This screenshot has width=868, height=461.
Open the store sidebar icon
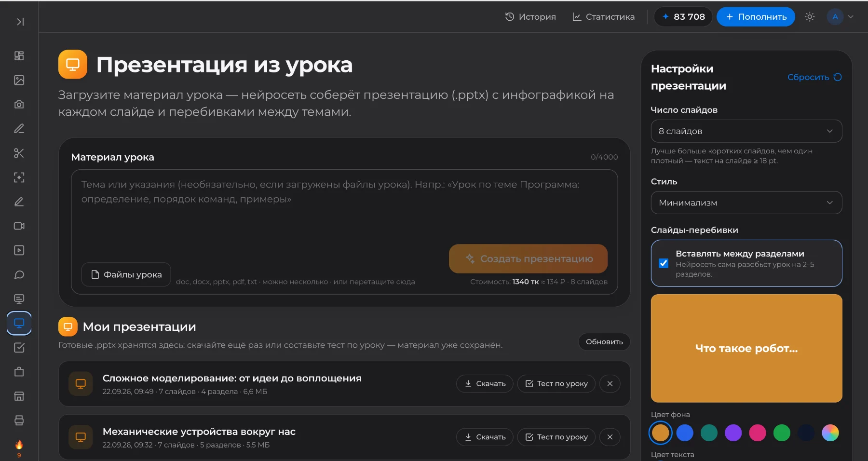pos(19,396)
